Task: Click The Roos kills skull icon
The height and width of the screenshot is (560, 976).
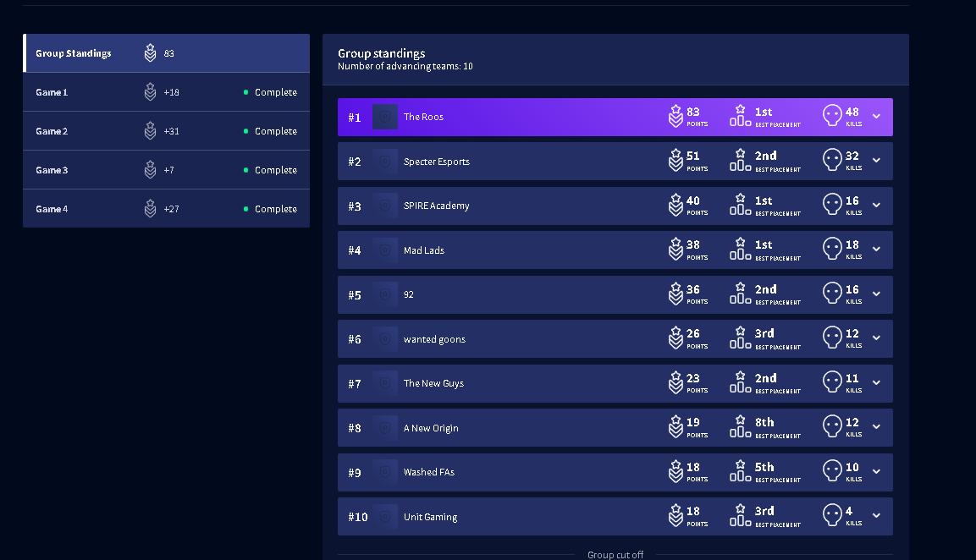Action: [x=832, y=116]
